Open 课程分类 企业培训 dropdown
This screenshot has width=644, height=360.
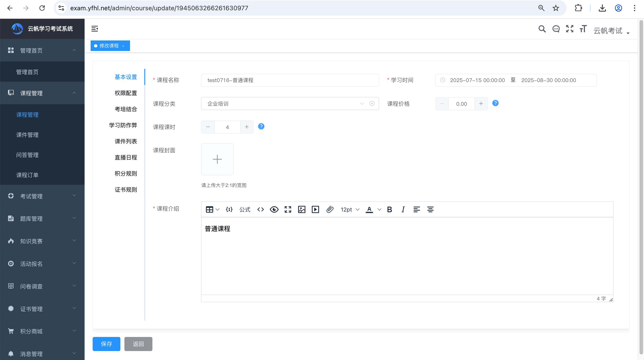(x=290, y=104)
